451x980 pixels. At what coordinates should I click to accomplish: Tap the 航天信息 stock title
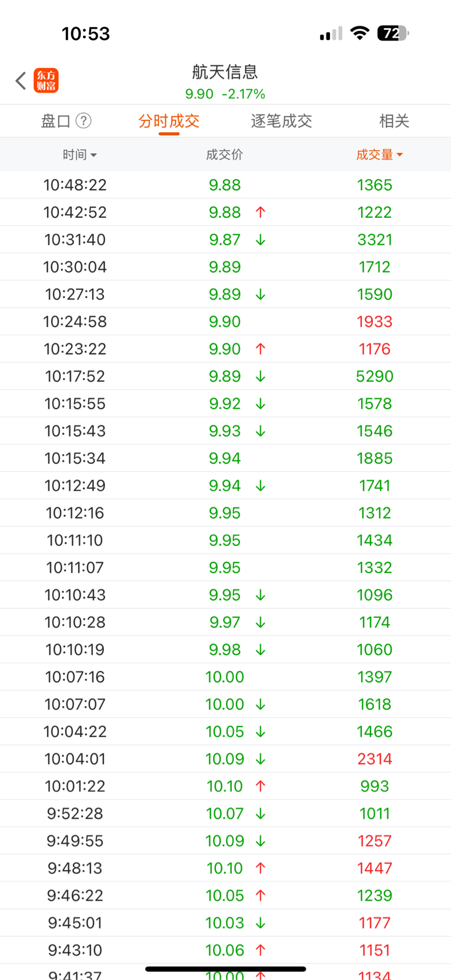(x=225, y=72)
